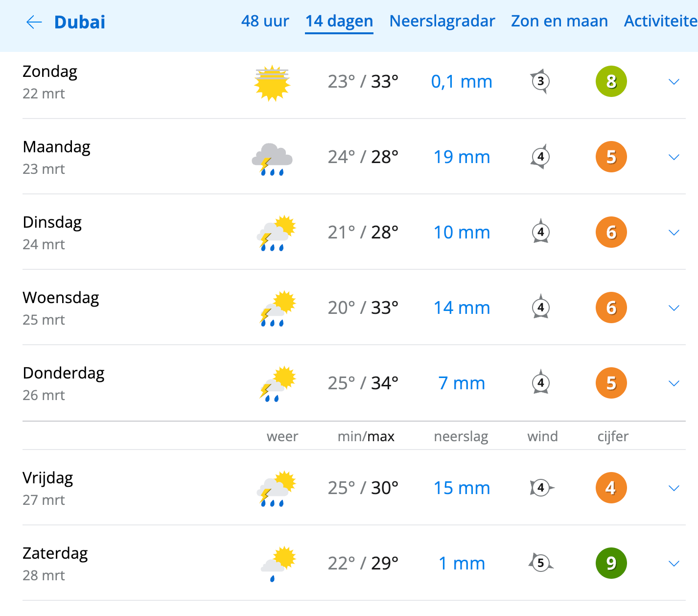698x616 pixels.
Task: Click Saturday's sun and raindrop icon
Action: tap(278, 563)
